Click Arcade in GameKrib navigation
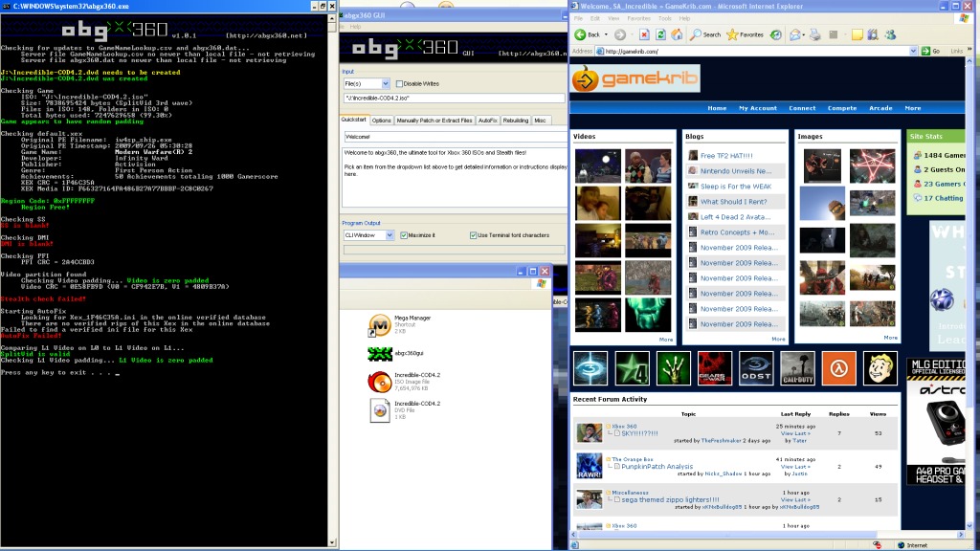The height and width of the screenshot is (551, 980). pos(880,108)
